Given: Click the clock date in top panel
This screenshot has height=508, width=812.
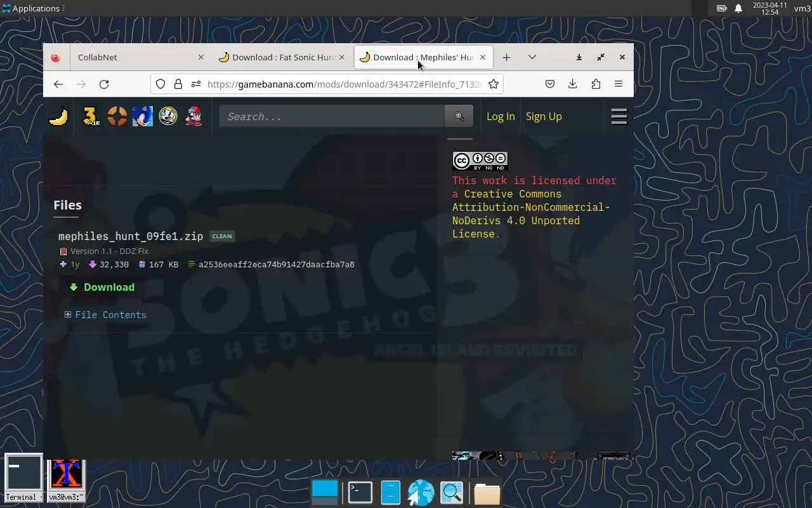Looking at the screenshot, I should click(769, 8).
